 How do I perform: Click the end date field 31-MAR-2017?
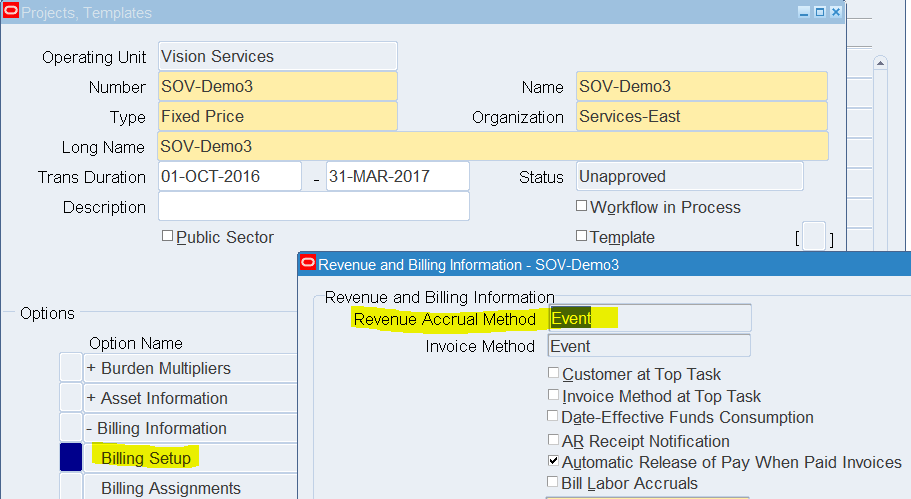click(398, 176)
